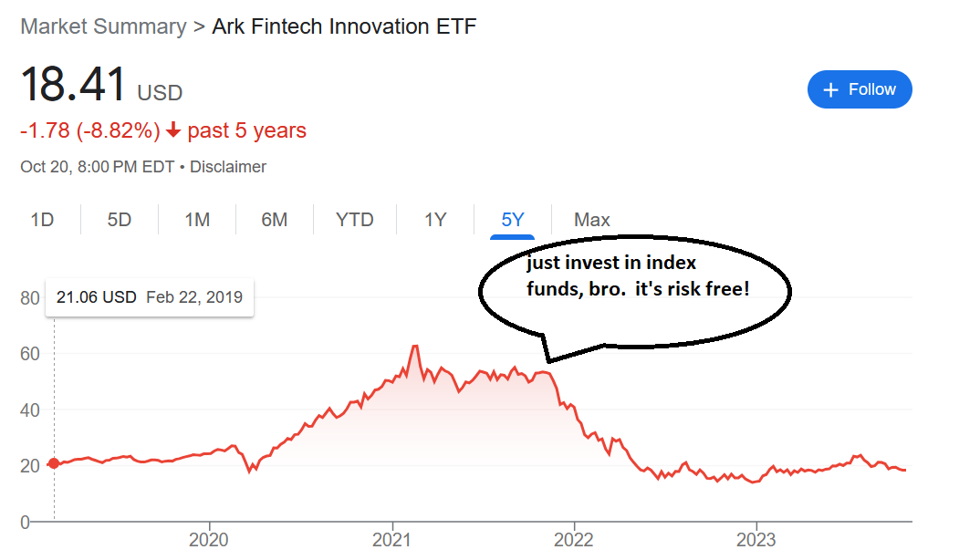Choose the 1Y range tab
This screenshot has width=980, height=560.
[435, 220]
